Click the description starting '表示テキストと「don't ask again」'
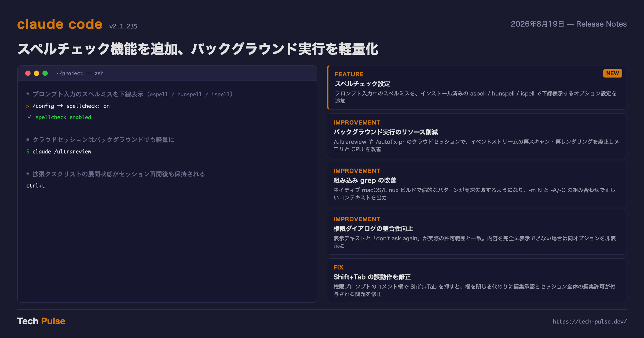Image resolution: width=644 pixels, height=338 pixels. click(475, 242)
